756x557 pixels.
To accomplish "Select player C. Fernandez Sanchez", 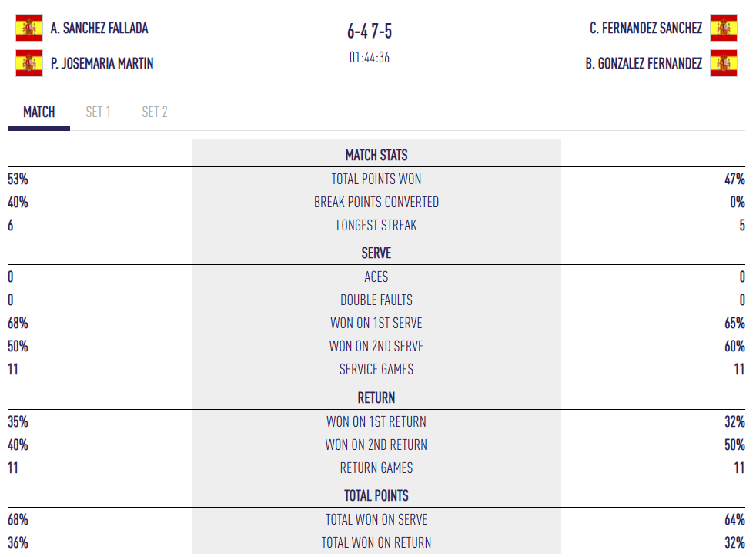I will click(x=646, y=28).
